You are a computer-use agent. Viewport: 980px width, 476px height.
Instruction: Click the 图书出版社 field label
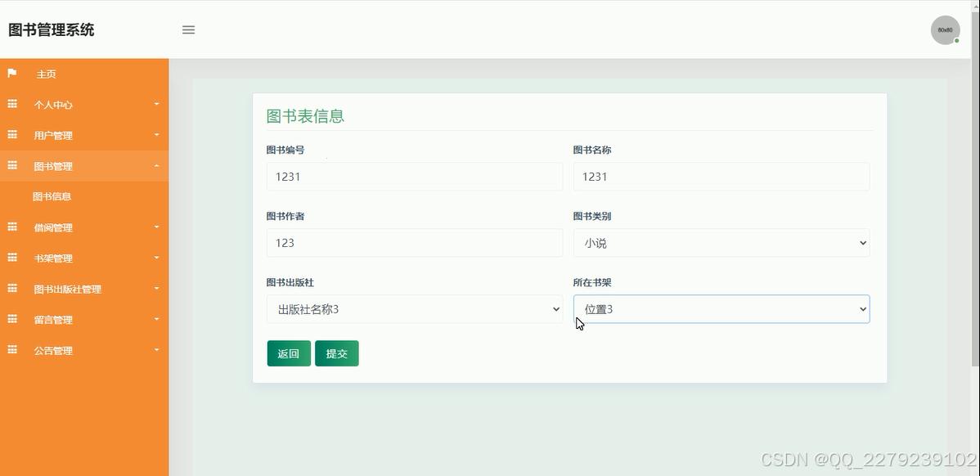[x=290, y=282]
